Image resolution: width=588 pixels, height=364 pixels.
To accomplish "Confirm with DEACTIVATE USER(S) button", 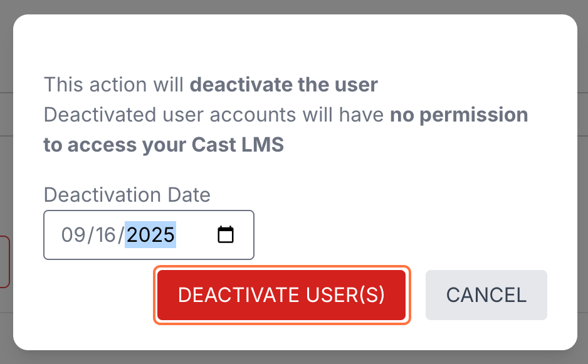I will [281, 296].
